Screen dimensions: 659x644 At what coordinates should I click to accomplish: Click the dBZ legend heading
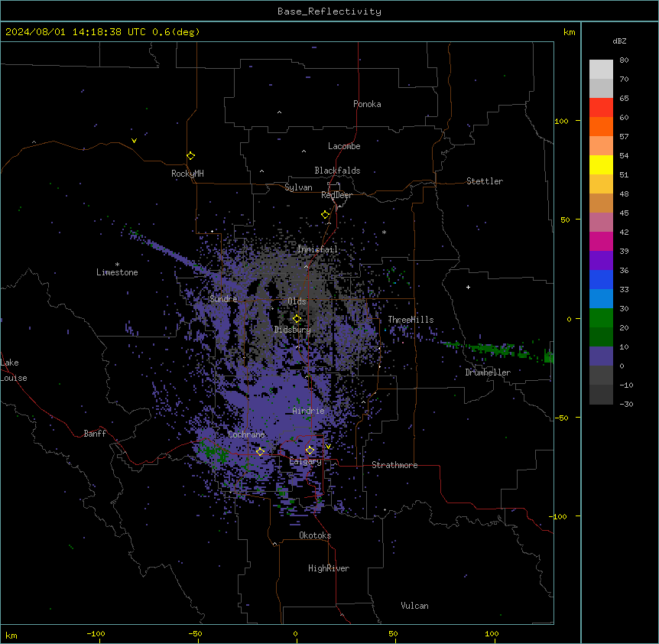(x=619, y=41)
